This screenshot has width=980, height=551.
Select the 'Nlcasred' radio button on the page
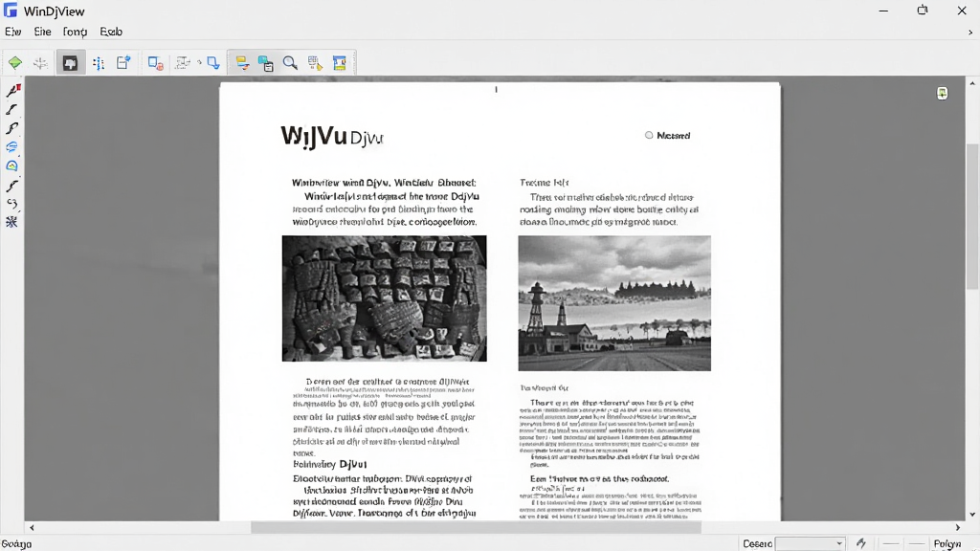tap(649, 135)
